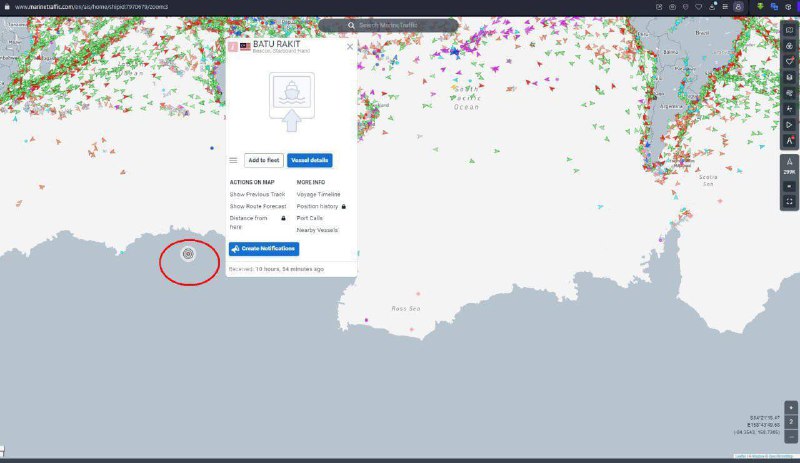Viewport: 800px width, 463px height.
Task: Open the map layers icon in right sidebar
Action: pos(789,31)
